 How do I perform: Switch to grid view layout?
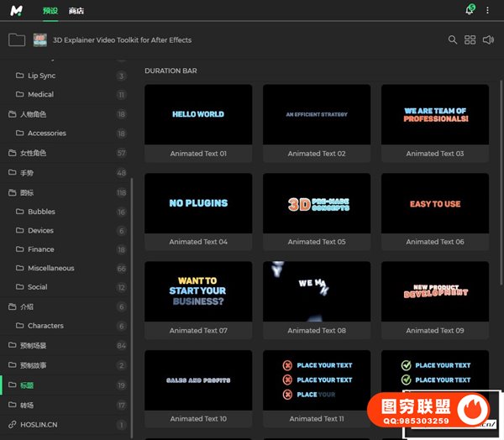pos(470,39)
